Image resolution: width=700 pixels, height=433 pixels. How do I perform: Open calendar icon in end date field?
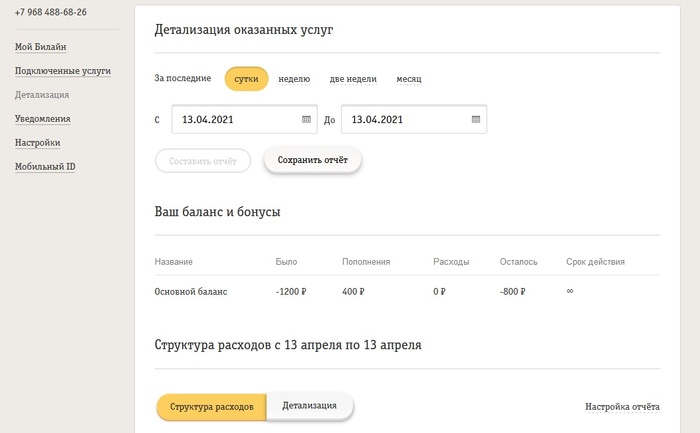click(476, 120)
